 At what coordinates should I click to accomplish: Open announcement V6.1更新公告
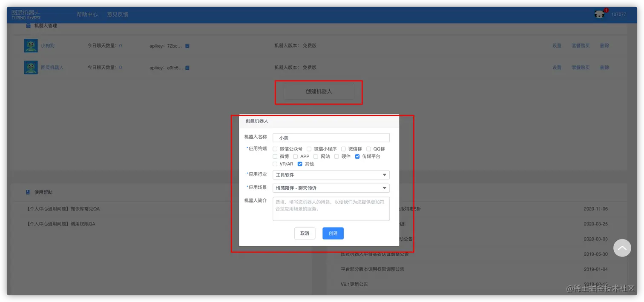click(x=354, y=284)
